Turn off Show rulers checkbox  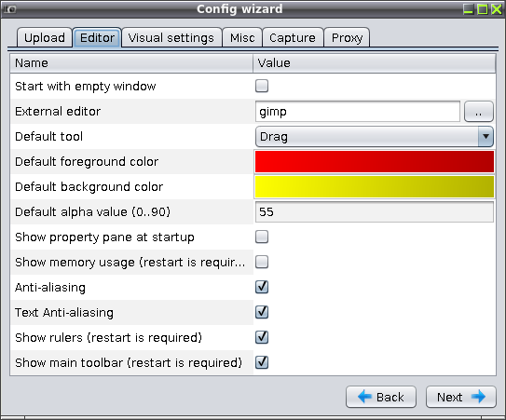(x=262, y=337)
